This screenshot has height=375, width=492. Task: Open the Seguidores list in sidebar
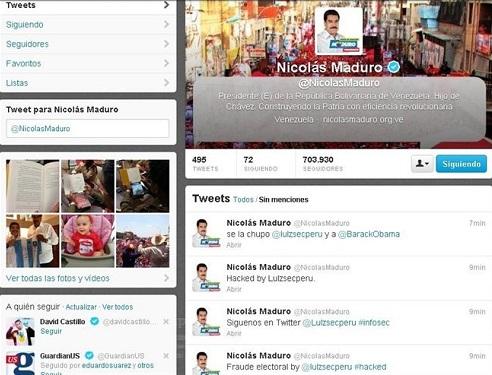click(x=88, y=44)
